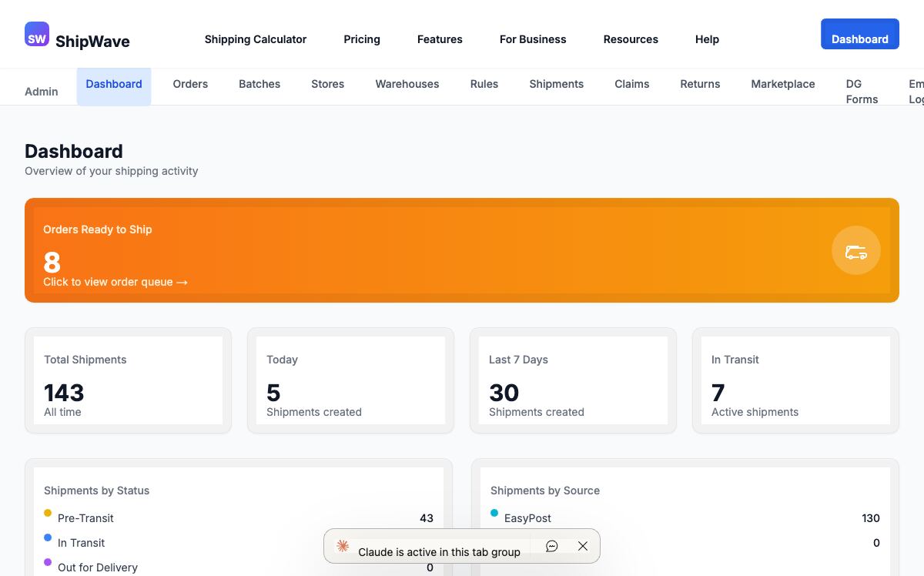Go to the Stores tab
This screenshot has height=576, width=924.
pos(328,84)
